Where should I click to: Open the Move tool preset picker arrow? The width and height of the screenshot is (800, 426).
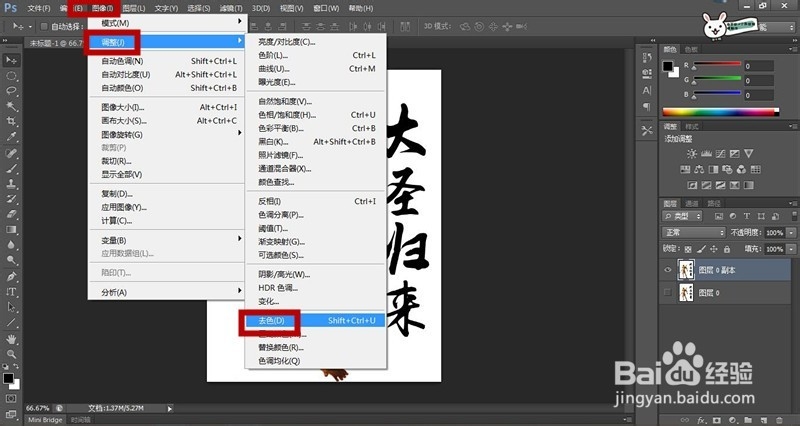point(30,27)
